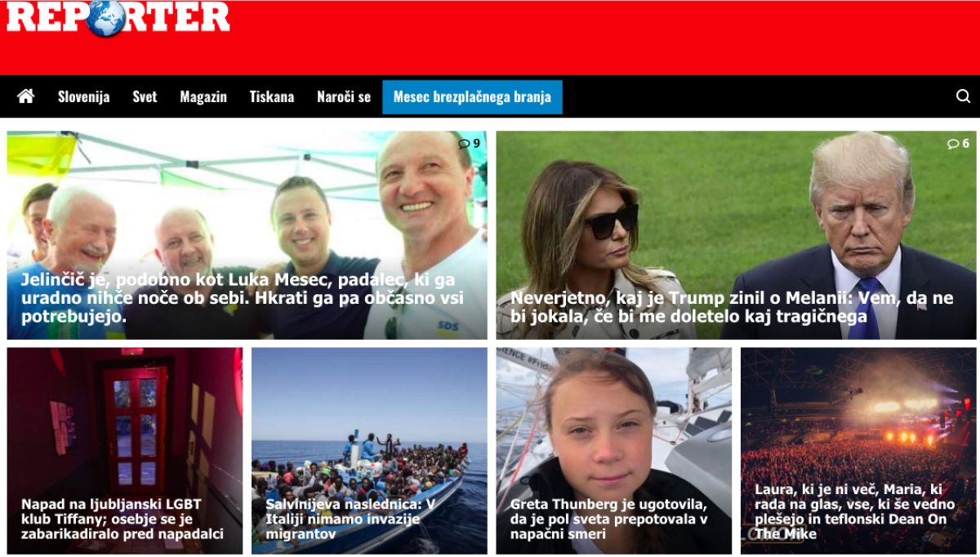
Task: Open the Slovenija menu section
Action: (83, 96)
